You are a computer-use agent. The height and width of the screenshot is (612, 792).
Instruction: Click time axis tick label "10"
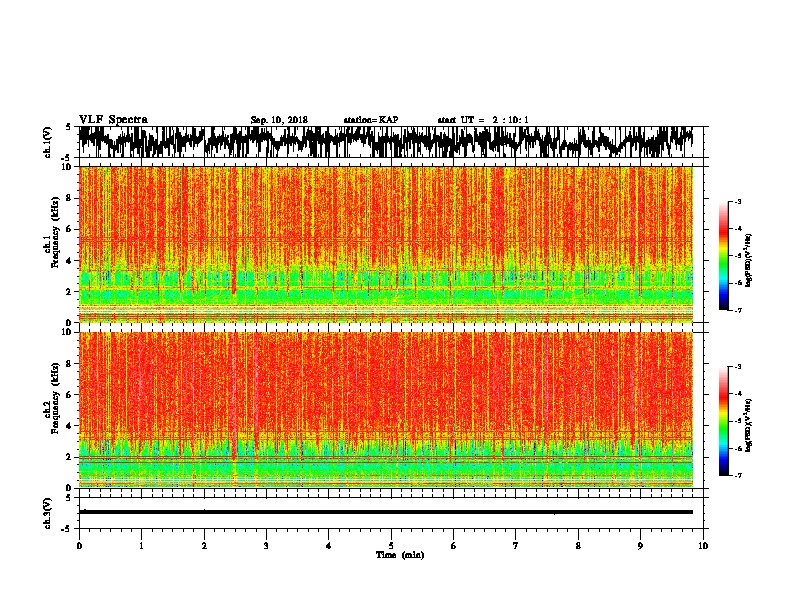pyautogui.click(x=703, y=546)
